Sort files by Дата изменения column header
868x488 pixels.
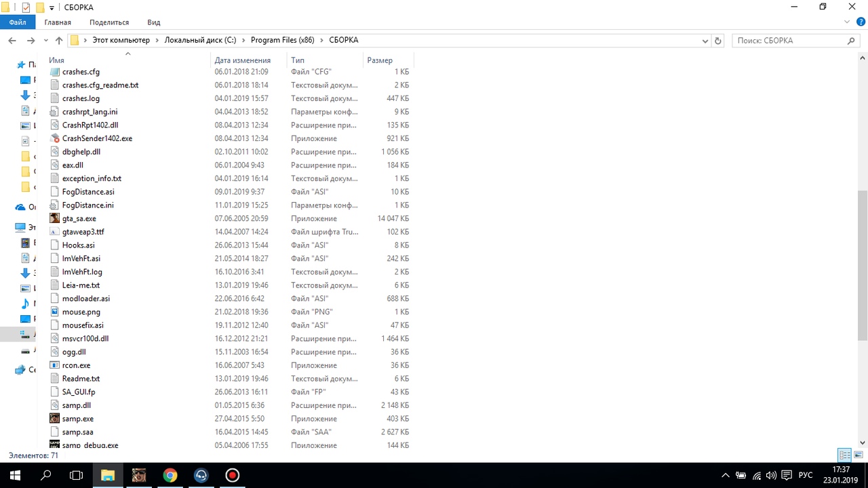[x=243, y=60]
